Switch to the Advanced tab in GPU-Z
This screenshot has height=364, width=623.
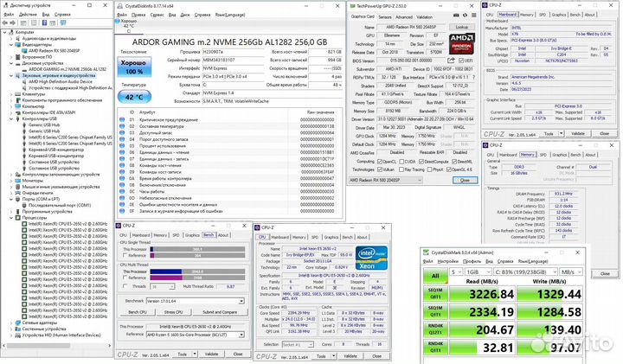404,17
